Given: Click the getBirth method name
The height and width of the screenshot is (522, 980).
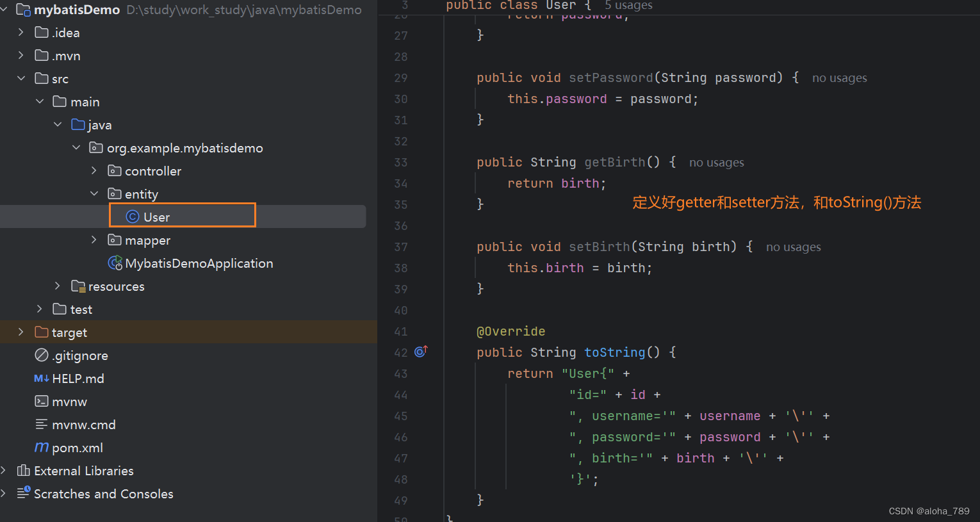Looking at the screenshot, I should pyautogui.click(x=615, y=162).
